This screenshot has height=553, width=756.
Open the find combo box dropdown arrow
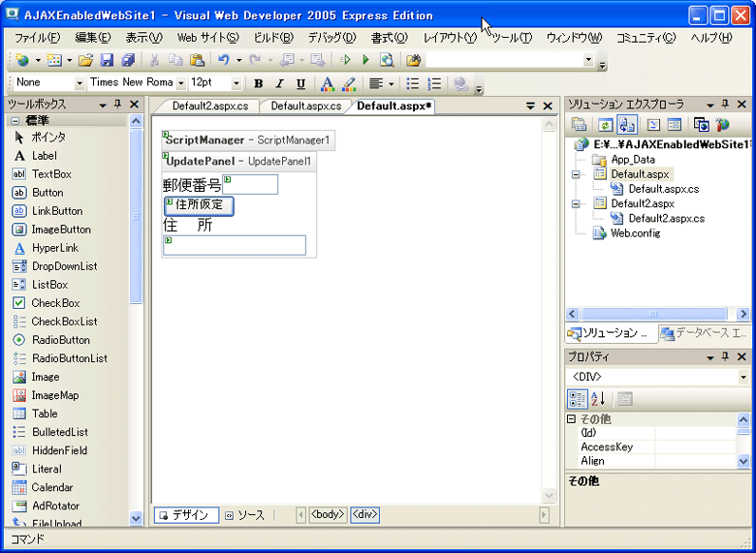pos(588,60)
